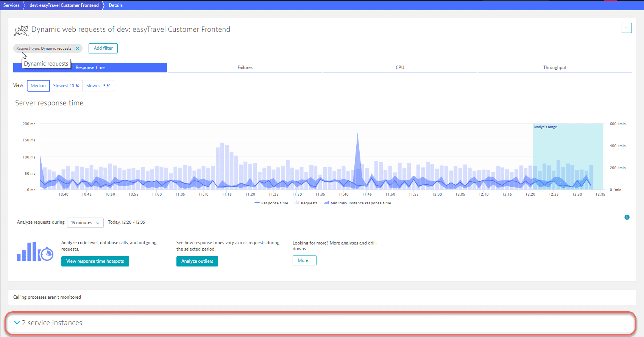Viewport: 644px width, 337px height.
Task: Select the Slowest 10 % view
Action: 66,86
